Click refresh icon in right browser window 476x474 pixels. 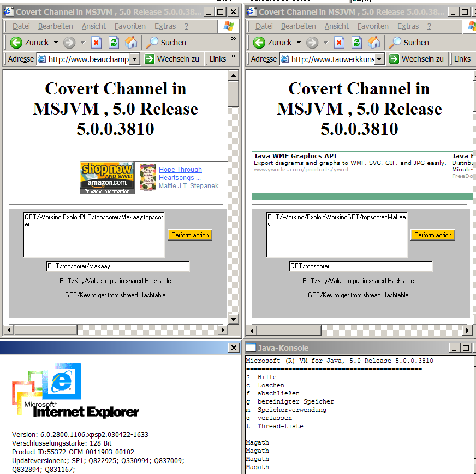click(x=356, y=43)
